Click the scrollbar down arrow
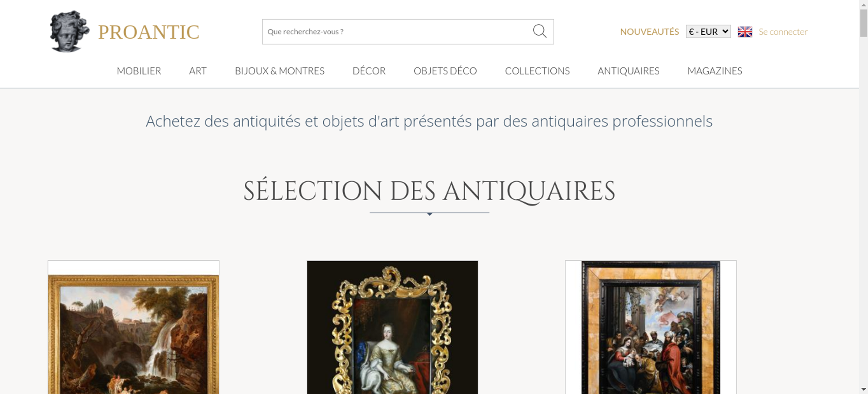Image resolution: width=868 pixels, height=394 pixels. click(864, 389)
